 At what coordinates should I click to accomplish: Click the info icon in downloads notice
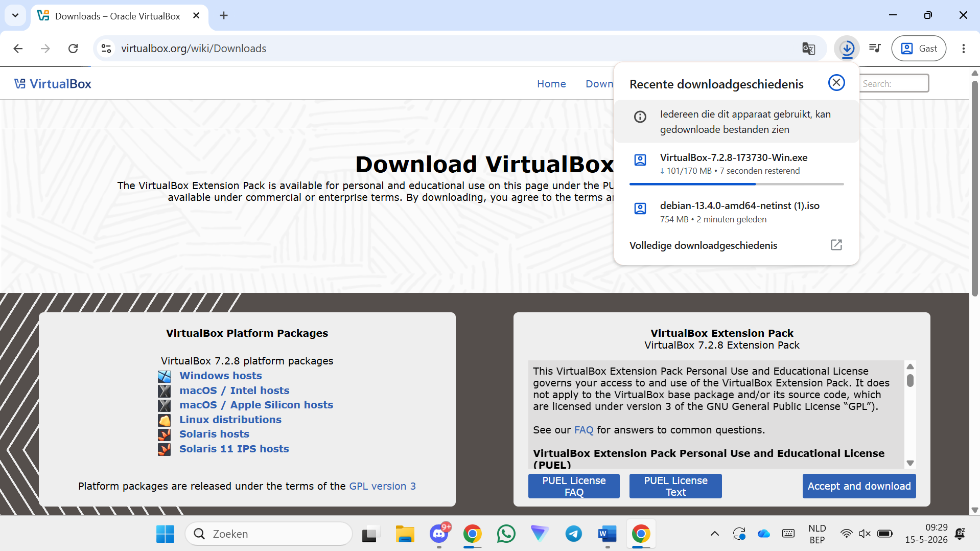coord(640,117)
